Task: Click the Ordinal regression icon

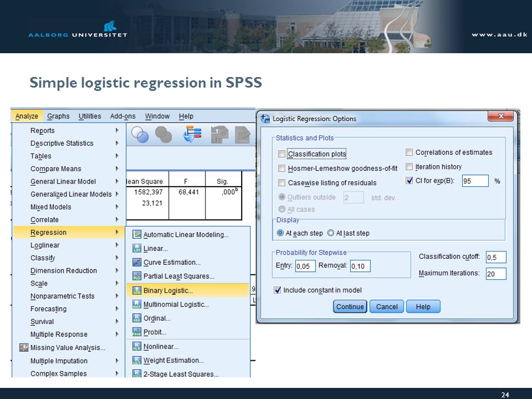Action: [137, 318]
